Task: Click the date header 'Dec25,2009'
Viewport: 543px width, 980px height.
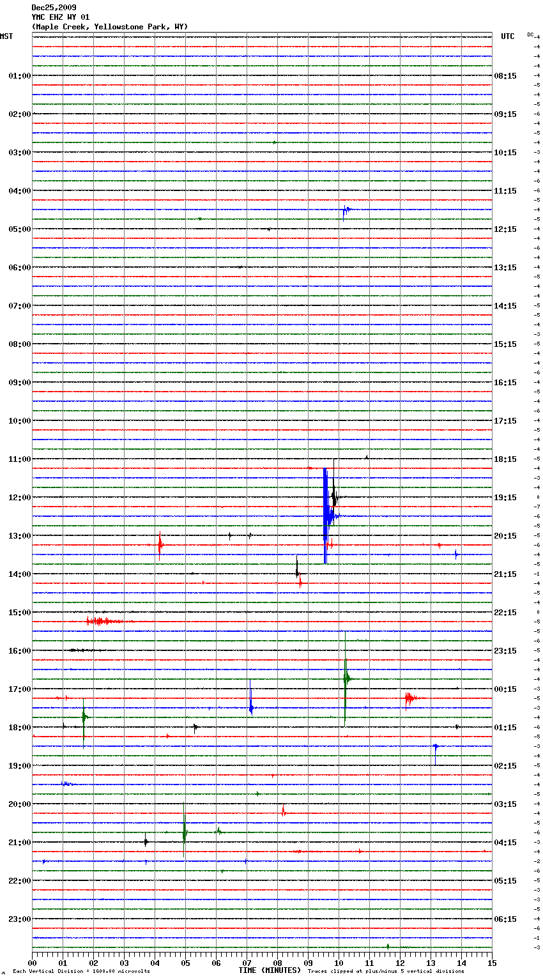Action: pos(54,8)
